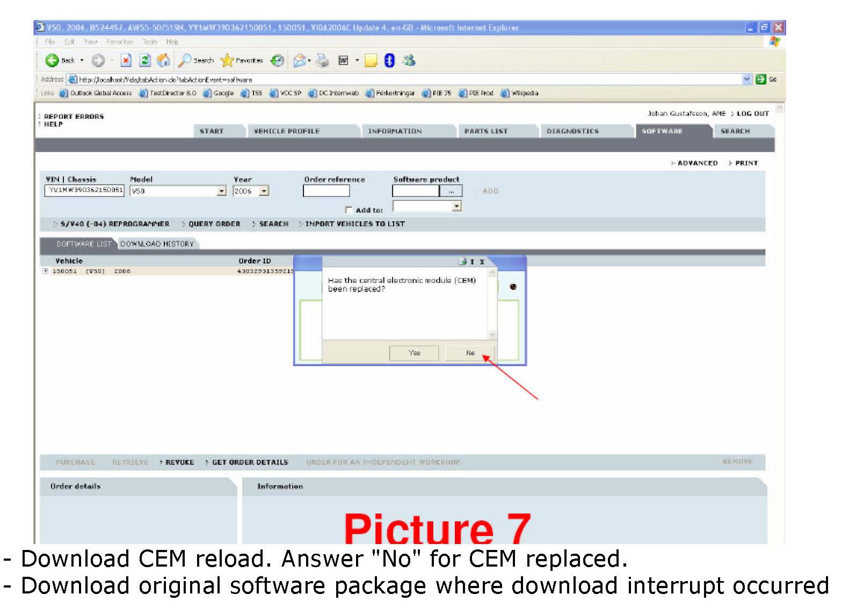Click the Mail envelope toolbar icon
The height and width of the screenshot is (616, 849).
coord(300,61)
